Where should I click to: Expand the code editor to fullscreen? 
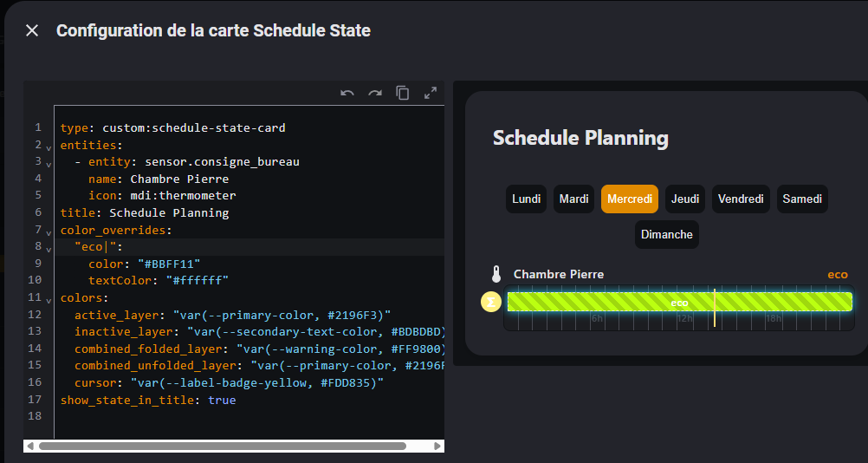click(x=431, y=93)
